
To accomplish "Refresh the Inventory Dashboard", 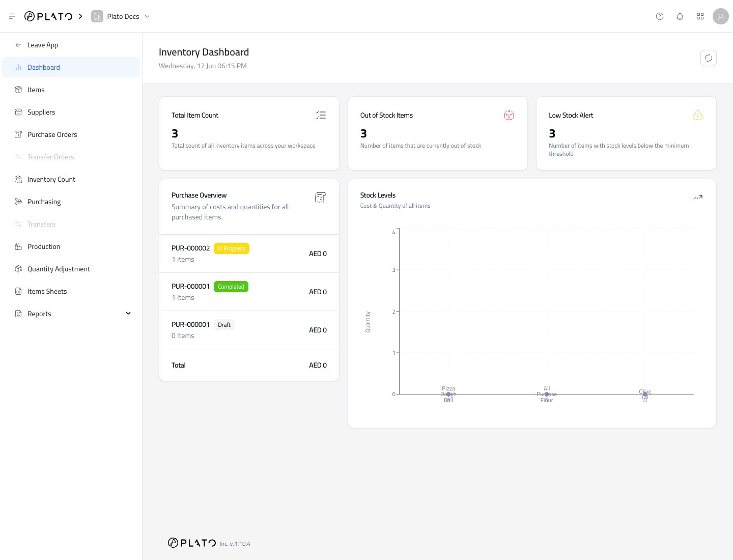I will (709, 58).
